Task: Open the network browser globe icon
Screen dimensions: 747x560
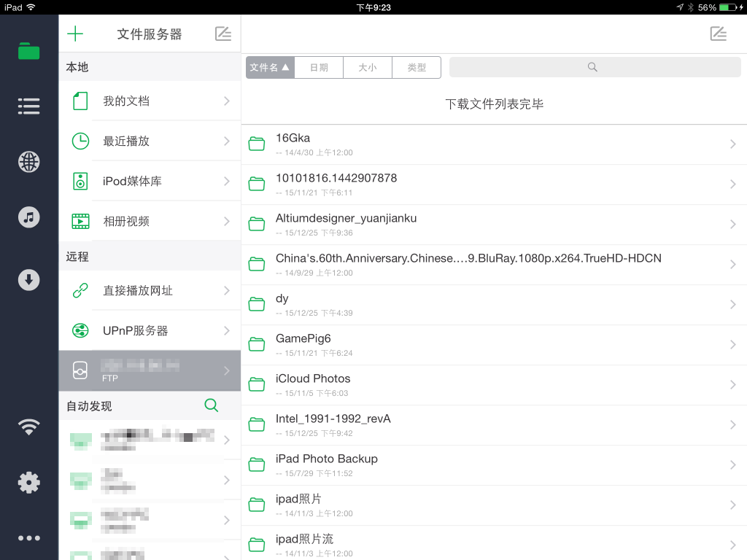Action: 28,162
